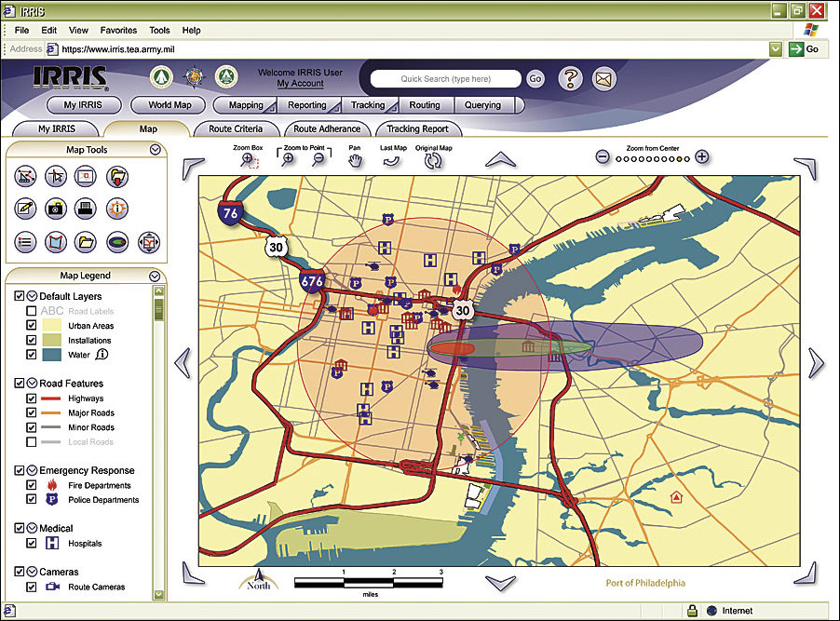Open the Tools menu
The image size is (840, 621).
click(159, 31)
